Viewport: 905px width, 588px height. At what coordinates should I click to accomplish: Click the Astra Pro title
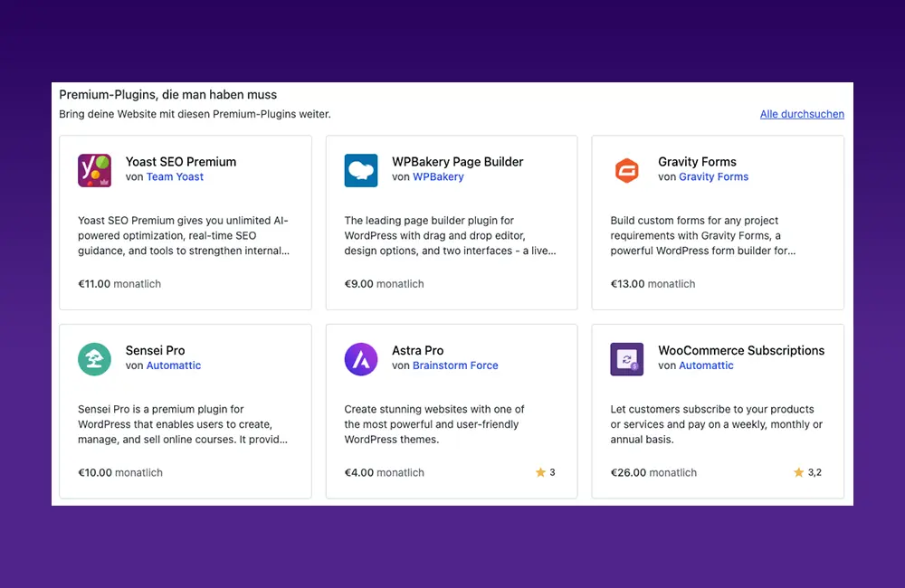(x=418, y=351)
